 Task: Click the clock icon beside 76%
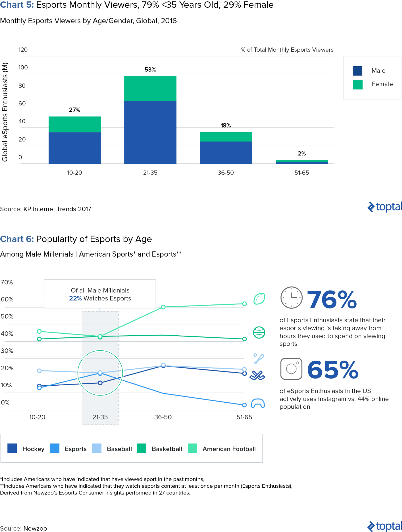(x=291, y=298)
